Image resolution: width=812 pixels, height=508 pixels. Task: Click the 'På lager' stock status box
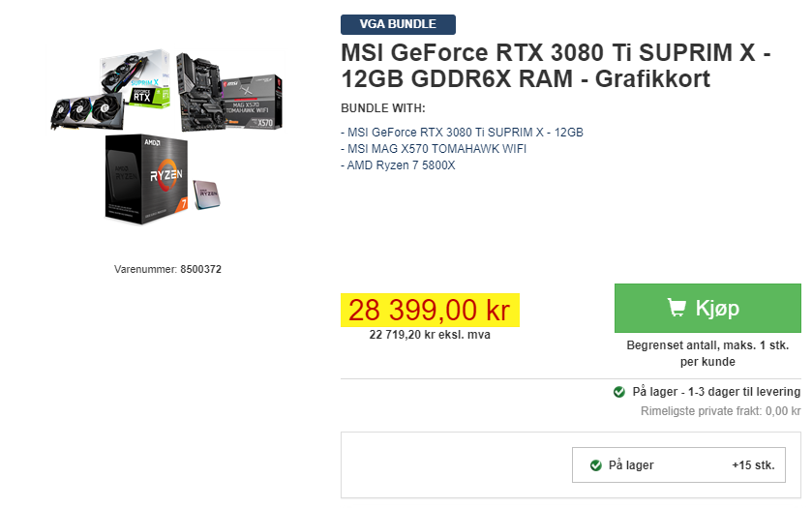[678, 465]
